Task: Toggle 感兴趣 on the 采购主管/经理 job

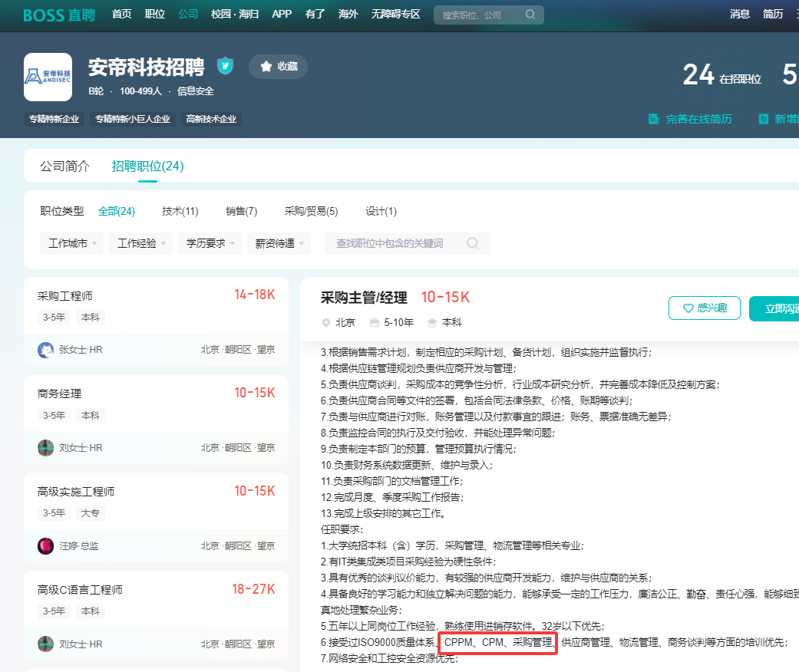Action: tap(704, 308)
